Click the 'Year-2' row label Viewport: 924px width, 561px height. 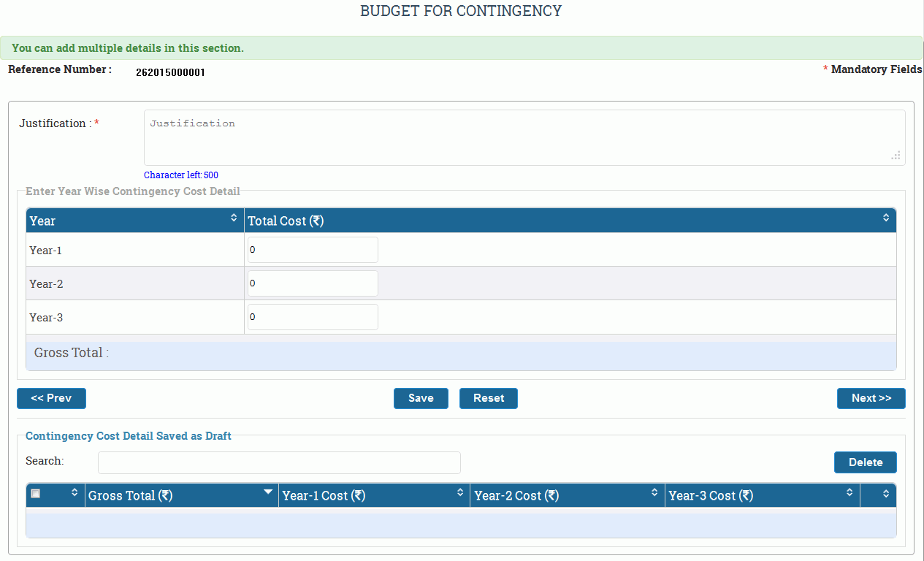coord(45,284)
